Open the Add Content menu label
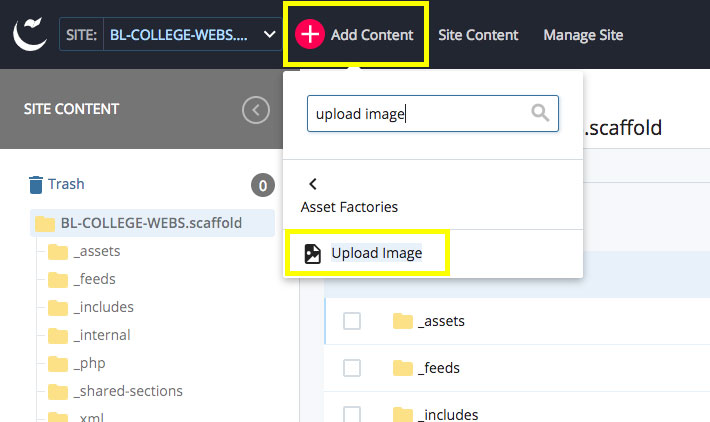The width and height of the screenshot is (710, 422). [372, 35]
